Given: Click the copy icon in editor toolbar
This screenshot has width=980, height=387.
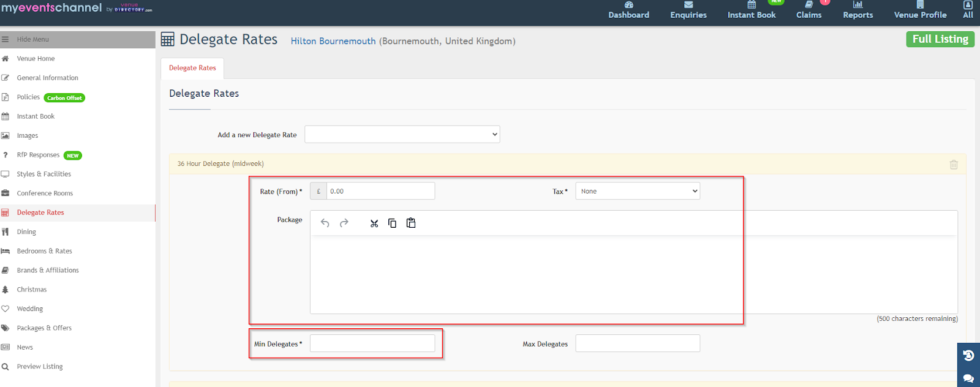Looking at the screenshot, I should (x=392, y=223).
